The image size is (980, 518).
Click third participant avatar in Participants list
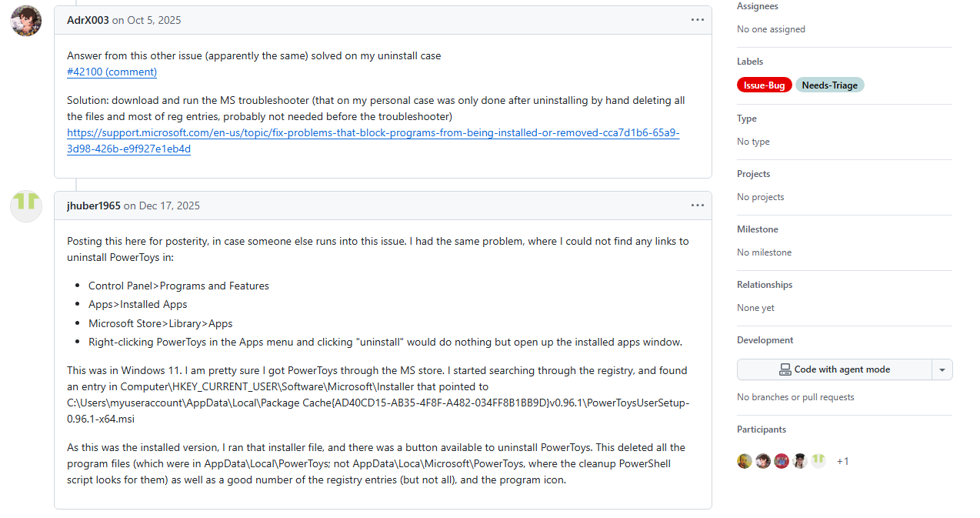point(782,461)
